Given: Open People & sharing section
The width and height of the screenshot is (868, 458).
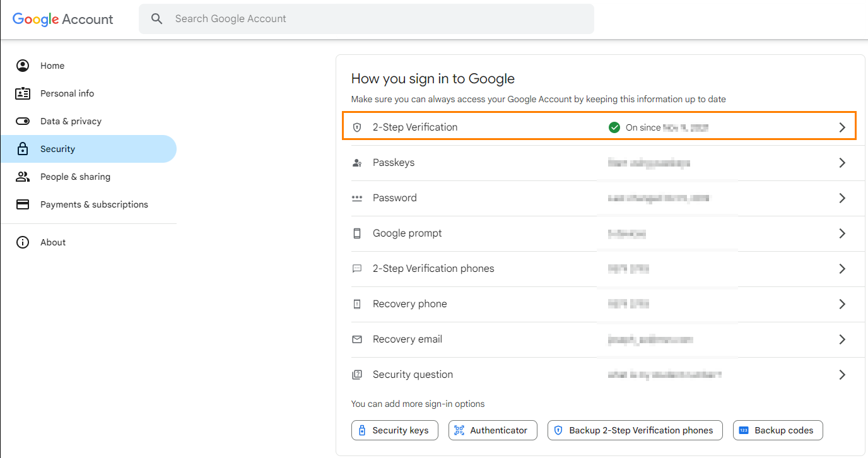Looking at the screenshot, I should (88, 177).
